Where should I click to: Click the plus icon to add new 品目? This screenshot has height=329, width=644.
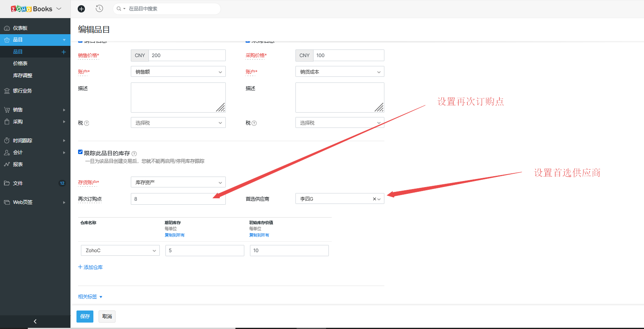[64, 52]
